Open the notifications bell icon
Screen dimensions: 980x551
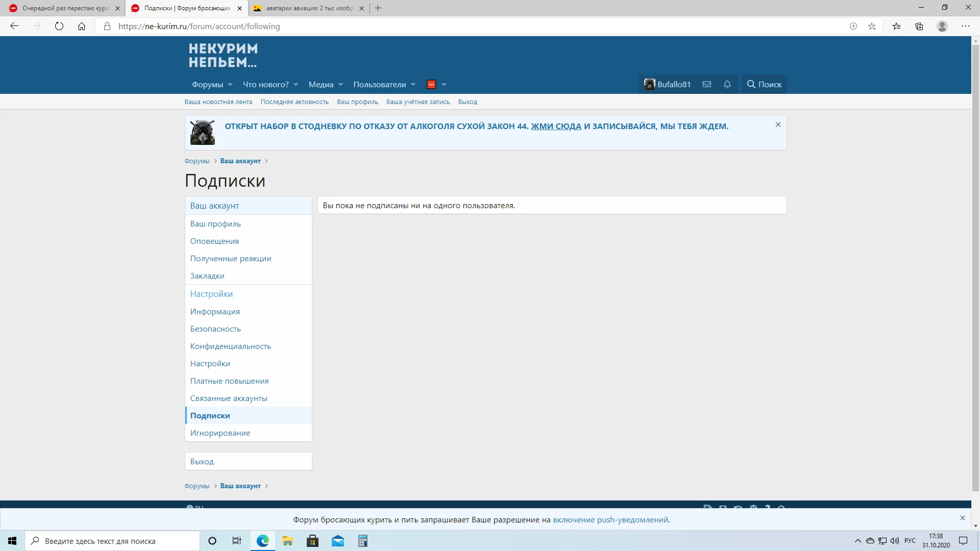(727, 84)
